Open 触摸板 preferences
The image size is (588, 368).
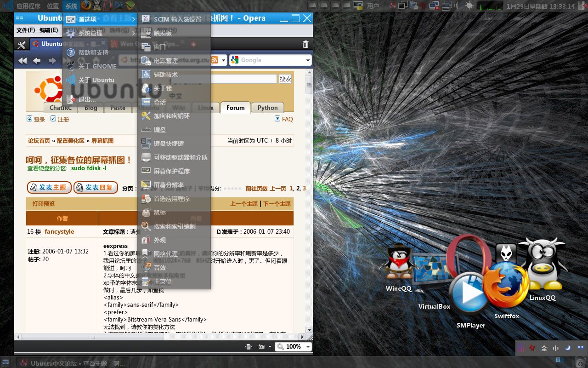pos(174,33)
